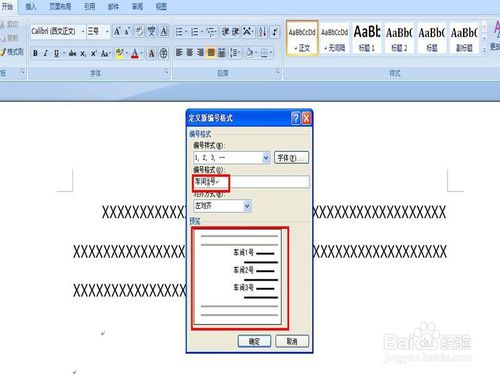
Task: Confirm with the 确定 button
Action: (x=254, y=341)
